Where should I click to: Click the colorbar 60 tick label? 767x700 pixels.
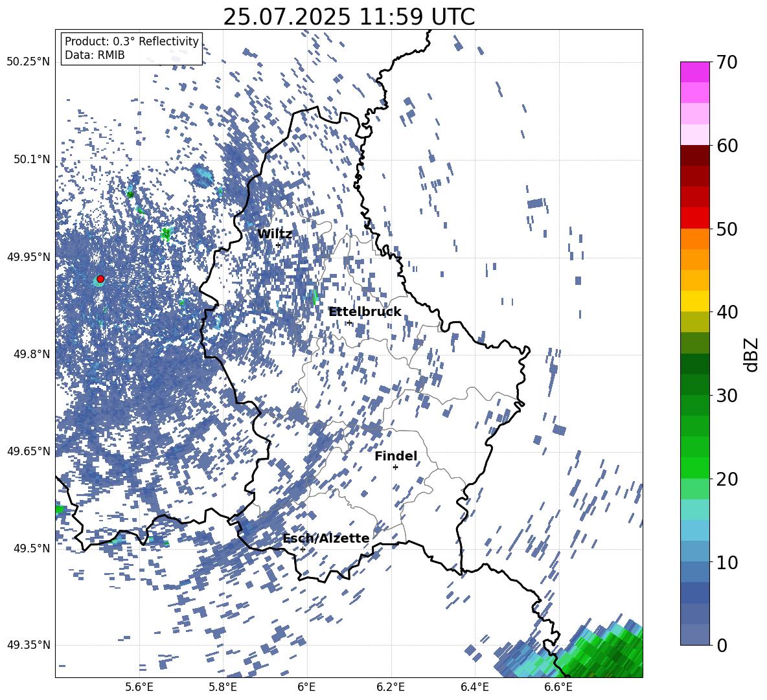[726, 145]
